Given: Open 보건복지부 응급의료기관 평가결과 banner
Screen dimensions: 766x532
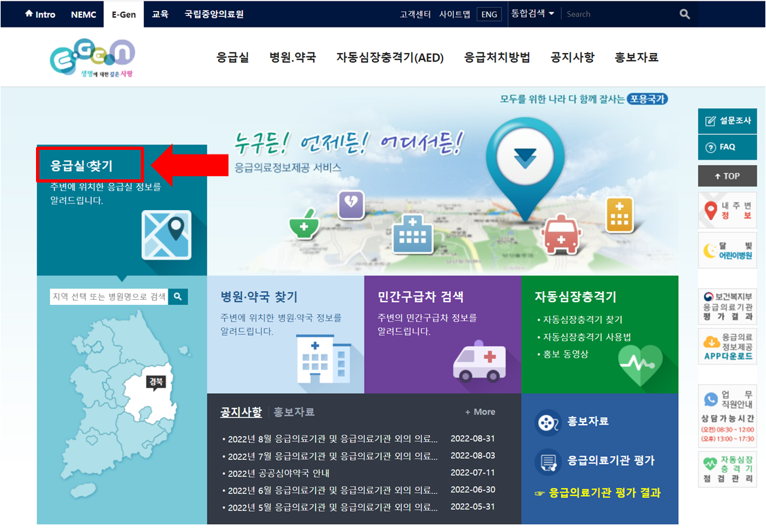Looking at the screenshot, I should [x=727, y=306].
